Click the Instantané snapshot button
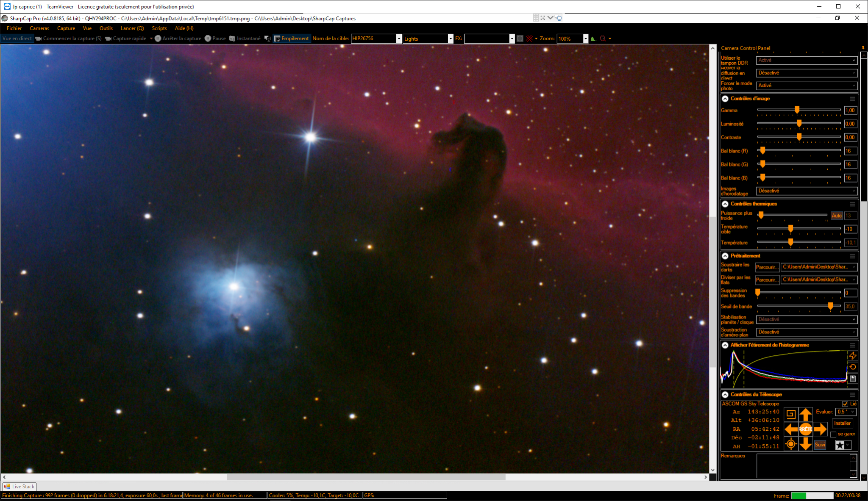 click(245, 39)
